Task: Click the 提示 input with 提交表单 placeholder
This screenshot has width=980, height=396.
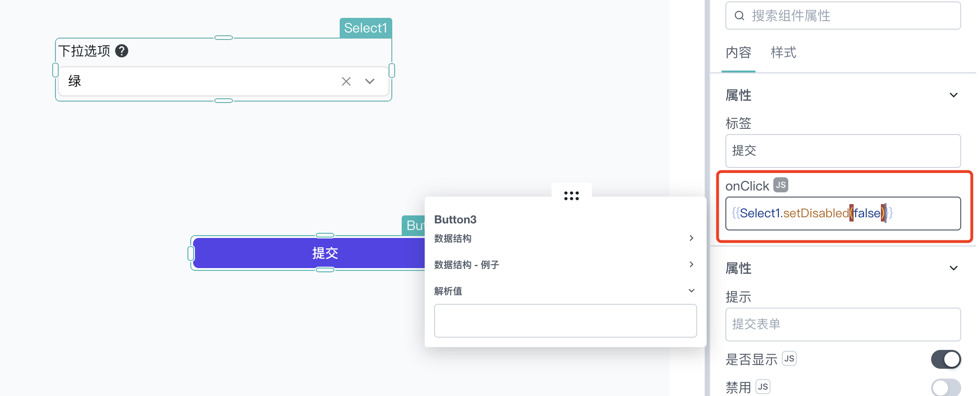Action: [x=843, y=325]
